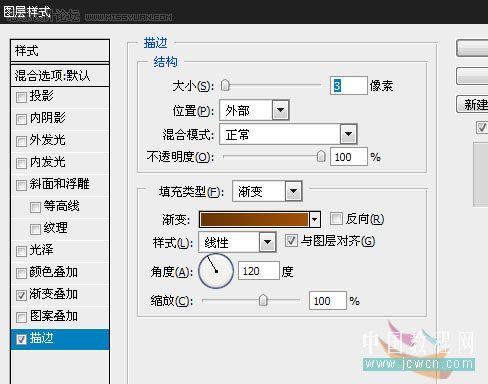The height and width of the screenshot is (384, 488).
Task: Click the 缩放 scale slider handle
Action: point(263,300)
